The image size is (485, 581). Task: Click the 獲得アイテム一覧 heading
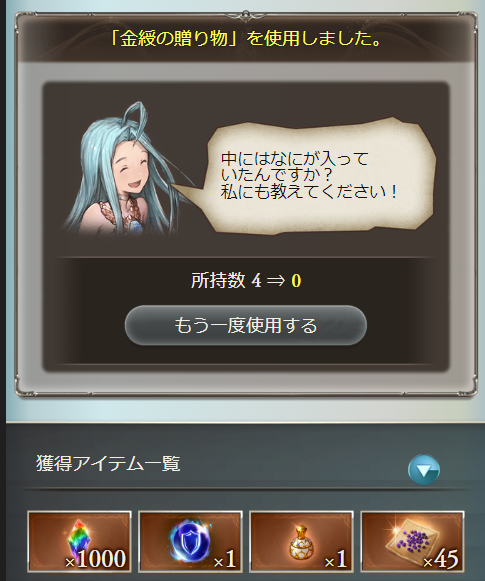click(x=108, y=464)
